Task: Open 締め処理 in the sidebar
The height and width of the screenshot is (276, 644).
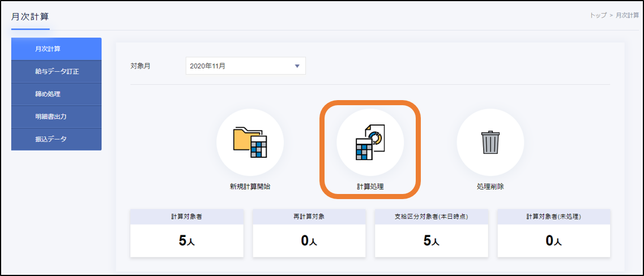Action: 56,94
